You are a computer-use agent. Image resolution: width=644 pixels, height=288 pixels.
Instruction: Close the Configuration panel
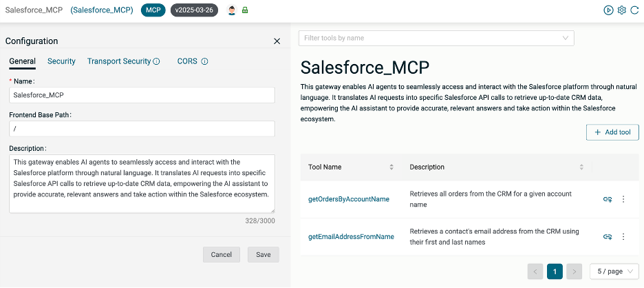(x=277, y=41)
